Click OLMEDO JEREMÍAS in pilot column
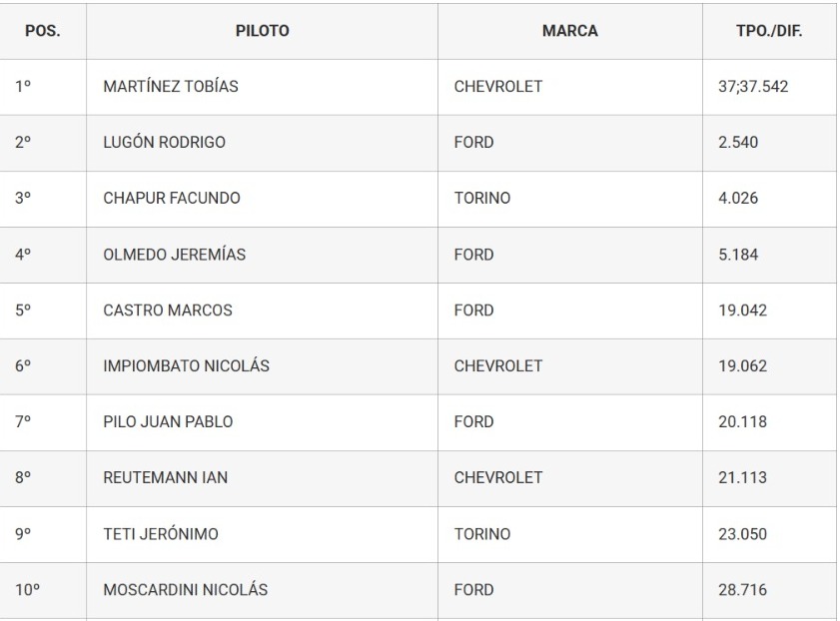The height and width of the screenshot is (621, 840). point(175,255)
